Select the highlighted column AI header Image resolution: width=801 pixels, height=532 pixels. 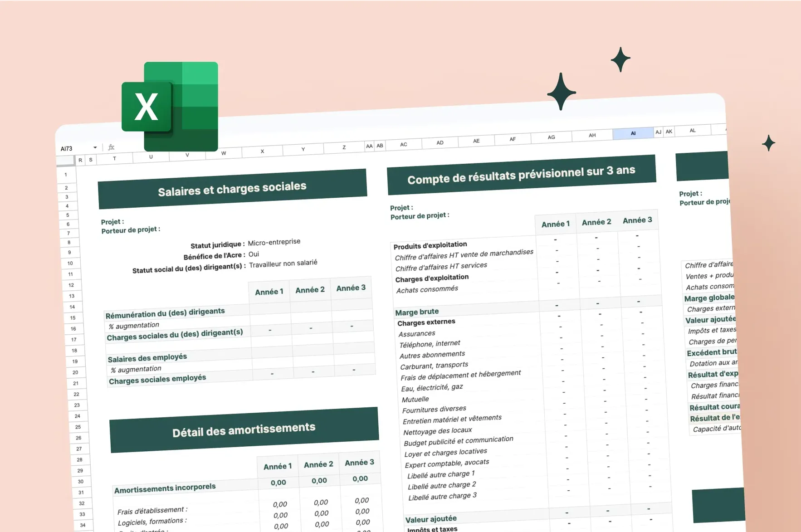pyautogui.click(x=633, y=133)
